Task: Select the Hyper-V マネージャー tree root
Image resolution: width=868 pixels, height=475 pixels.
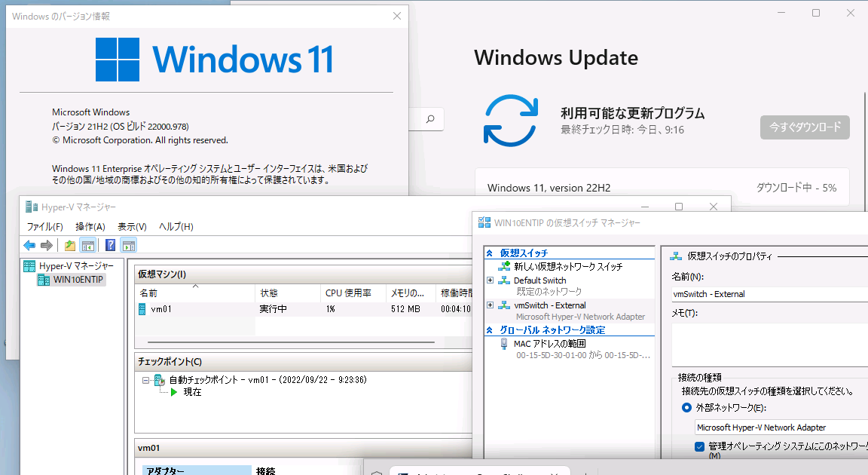Action: pos(76,266)
